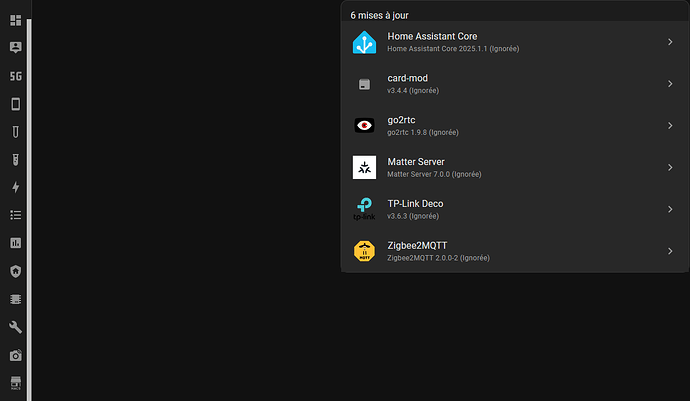Click the empty test tube sidebar icon
The image size is (690, 401).
15,132
